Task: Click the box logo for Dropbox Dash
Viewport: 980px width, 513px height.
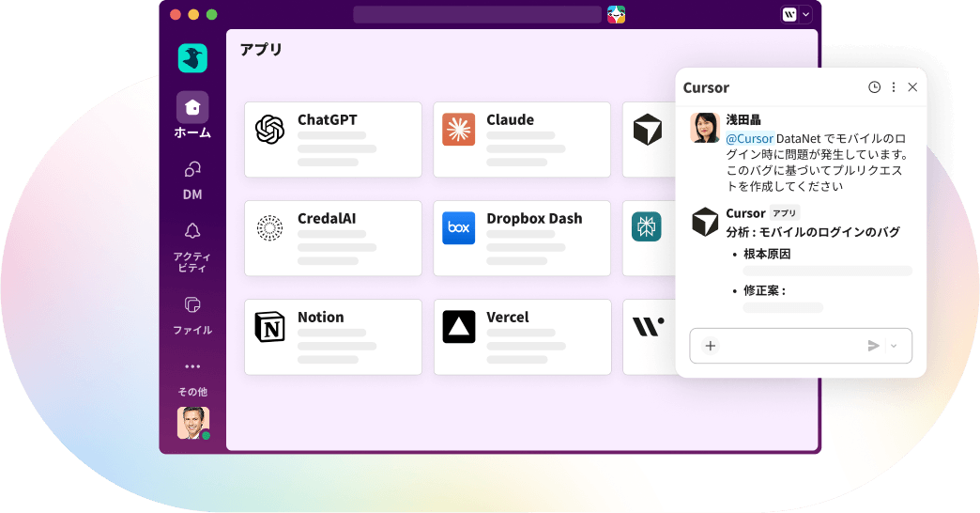Action: [x=459, y=228]
